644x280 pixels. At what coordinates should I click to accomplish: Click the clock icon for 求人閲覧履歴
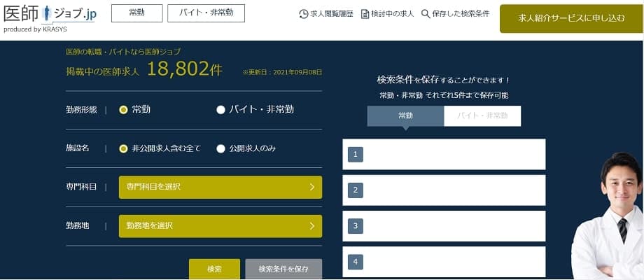coord(303,14)
